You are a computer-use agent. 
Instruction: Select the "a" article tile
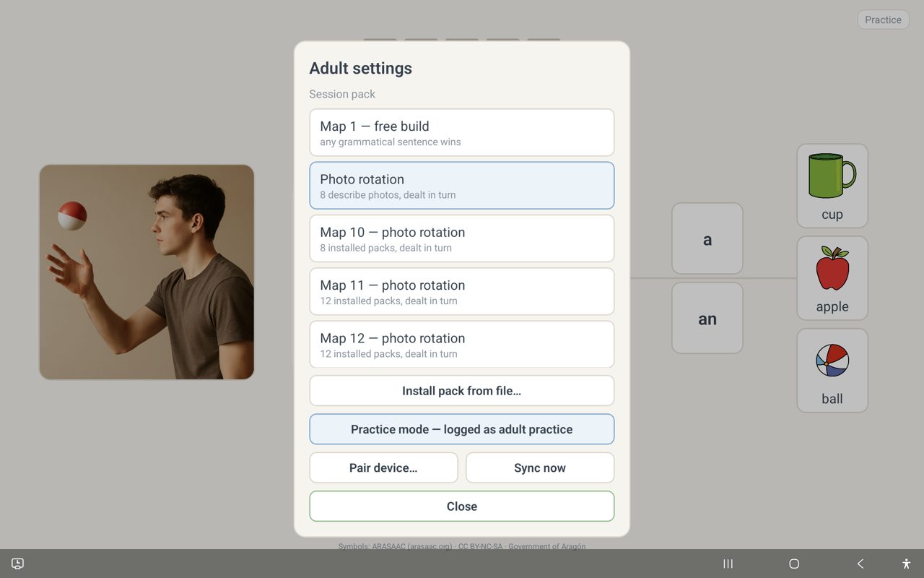pyautogui.click(x=707, y=238)
